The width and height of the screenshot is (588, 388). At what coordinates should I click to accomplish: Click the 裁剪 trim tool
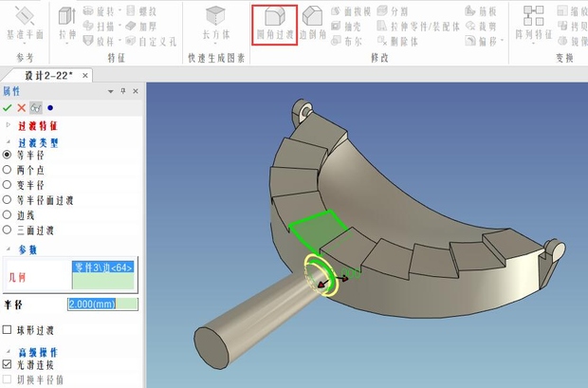click(x=481, y=27)
